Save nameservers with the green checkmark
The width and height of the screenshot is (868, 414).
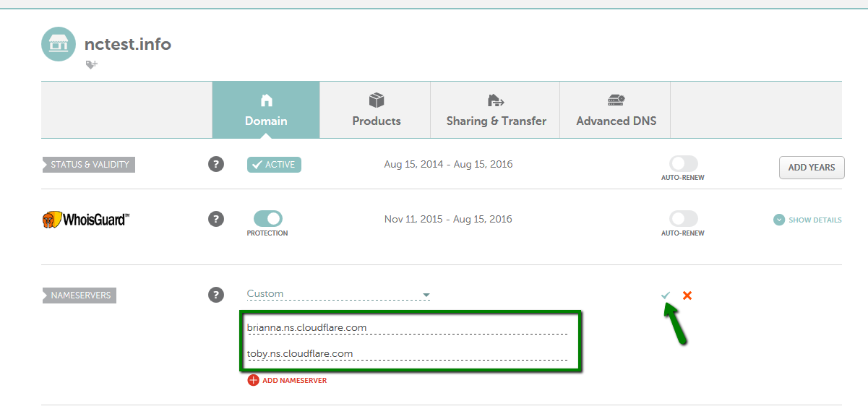(666, 296)
